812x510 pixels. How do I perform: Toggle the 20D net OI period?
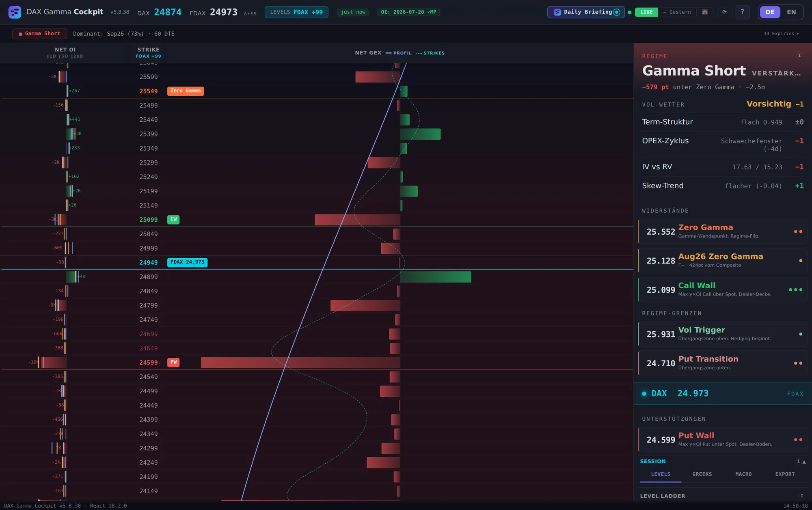click(x=77, y=56)
